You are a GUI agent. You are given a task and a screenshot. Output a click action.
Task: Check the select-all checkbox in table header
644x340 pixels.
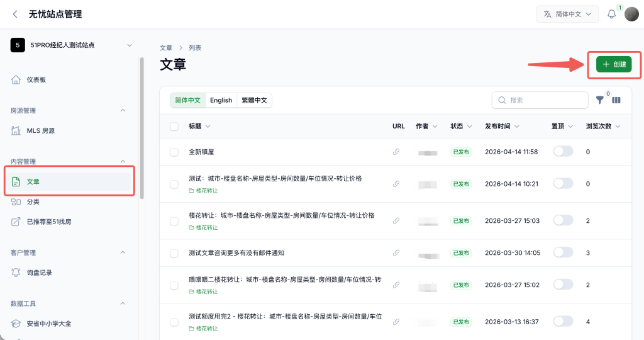click(174, 126)
